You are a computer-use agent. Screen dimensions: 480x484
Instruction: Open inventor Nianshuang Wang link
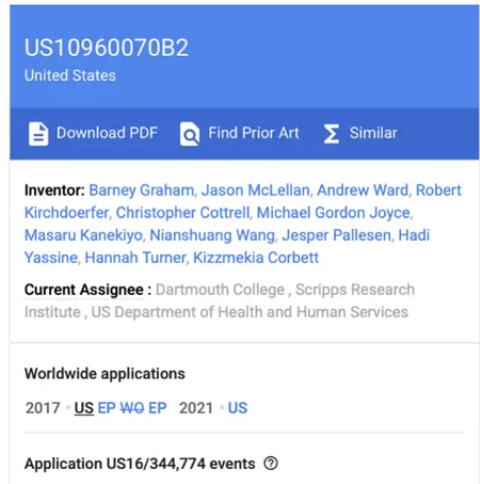point(212,235)
